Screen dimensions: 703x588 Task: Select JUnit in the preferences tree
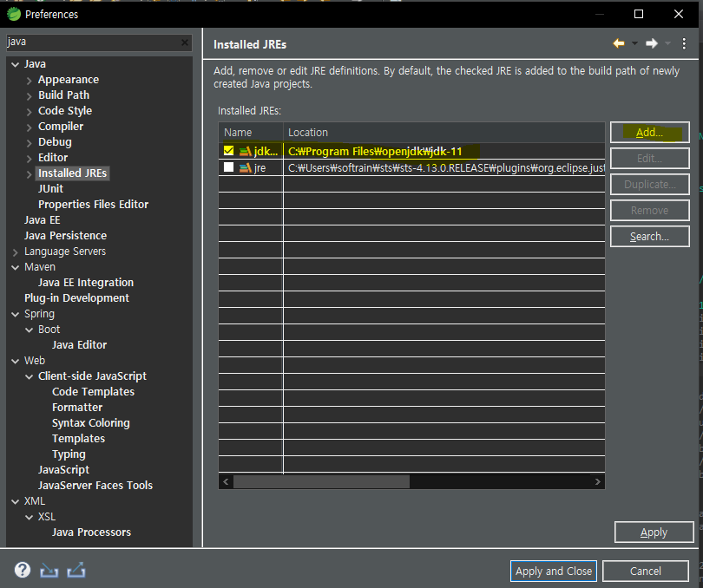[x=50, y=189]
